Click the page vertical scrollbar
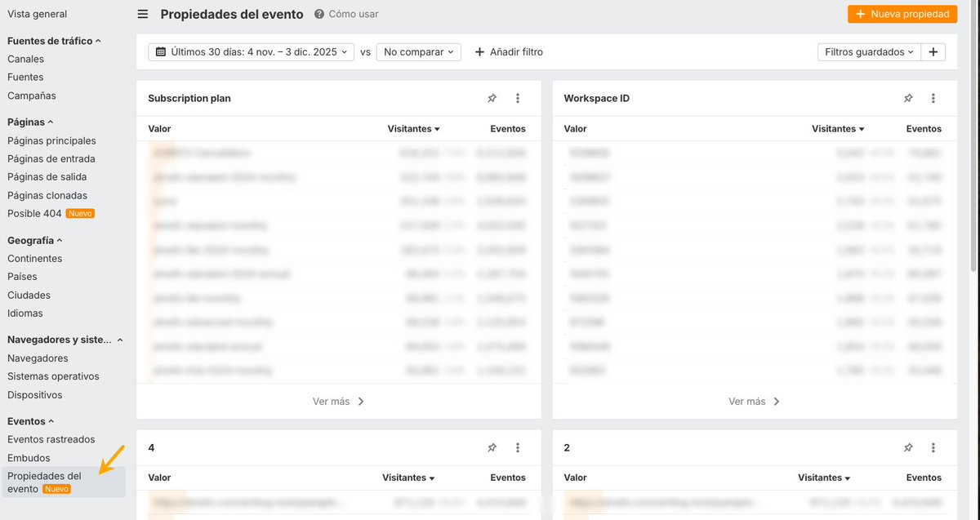This screenshot has width=980, height=520. pyautogui.click(x=973, y=135)
